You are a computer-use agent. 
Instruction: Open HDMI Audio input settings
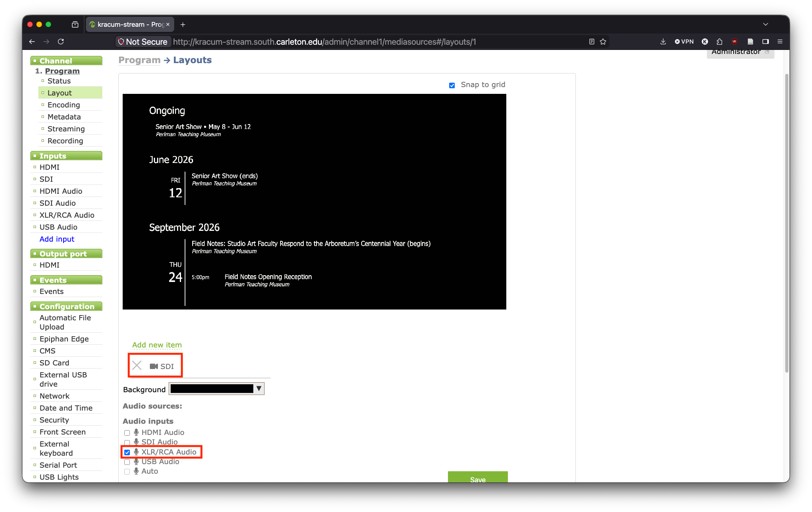[61, 191]
